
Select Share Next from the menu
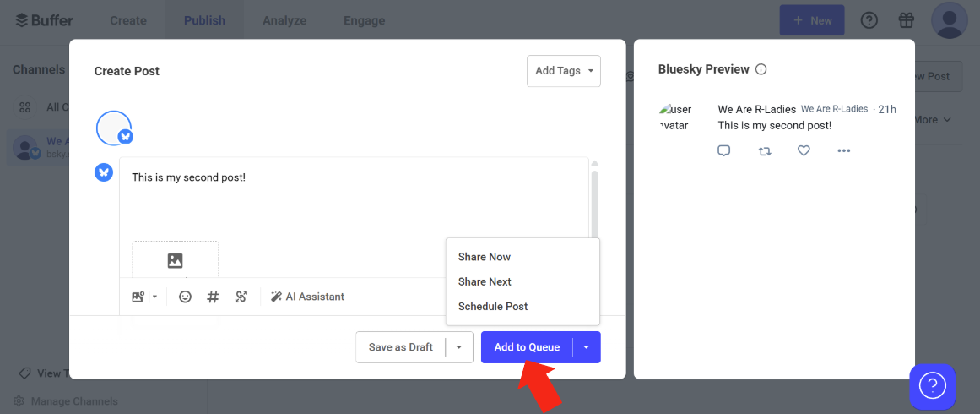point(485,281)
